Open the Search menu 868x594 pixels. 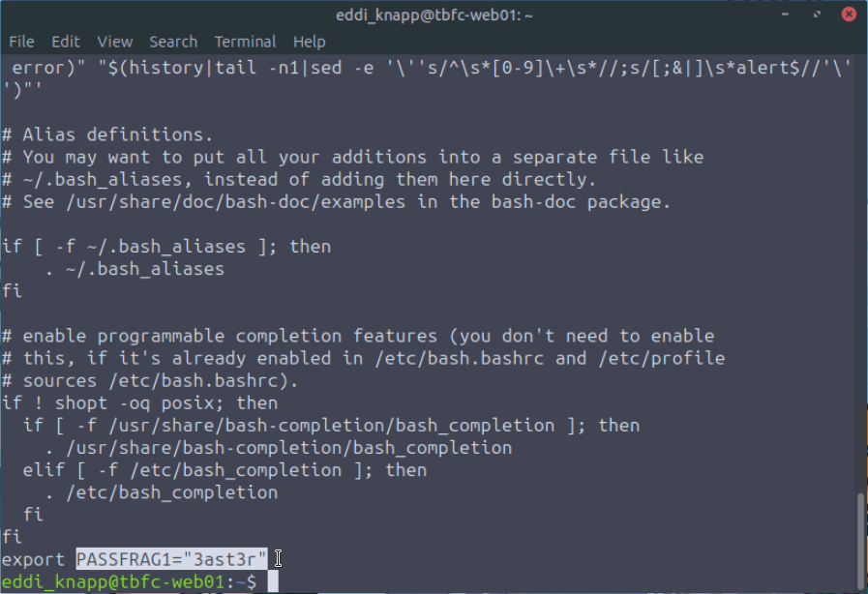(173, 42)
